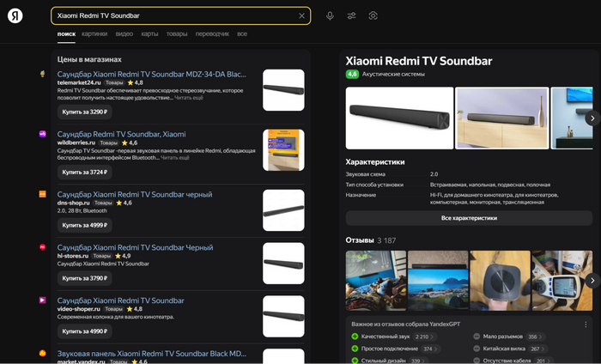This screenshot has height=364, width=601.
Task: Open search settings sliders icon
Action: (x=351, y=15)
